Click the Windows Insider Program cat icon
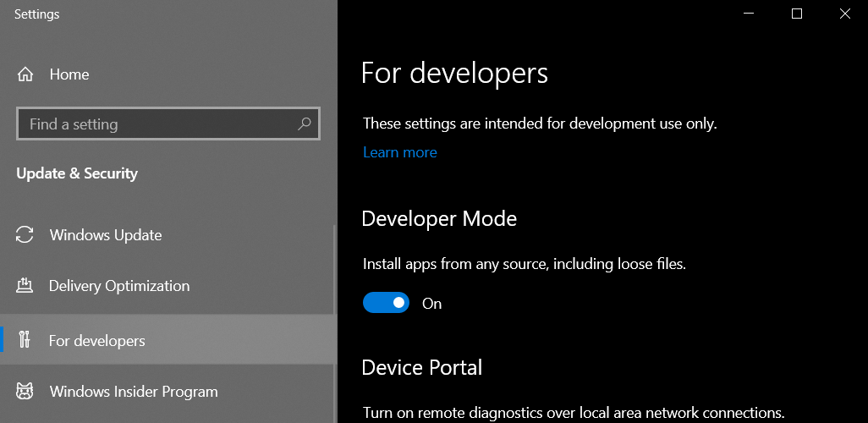 25,391
